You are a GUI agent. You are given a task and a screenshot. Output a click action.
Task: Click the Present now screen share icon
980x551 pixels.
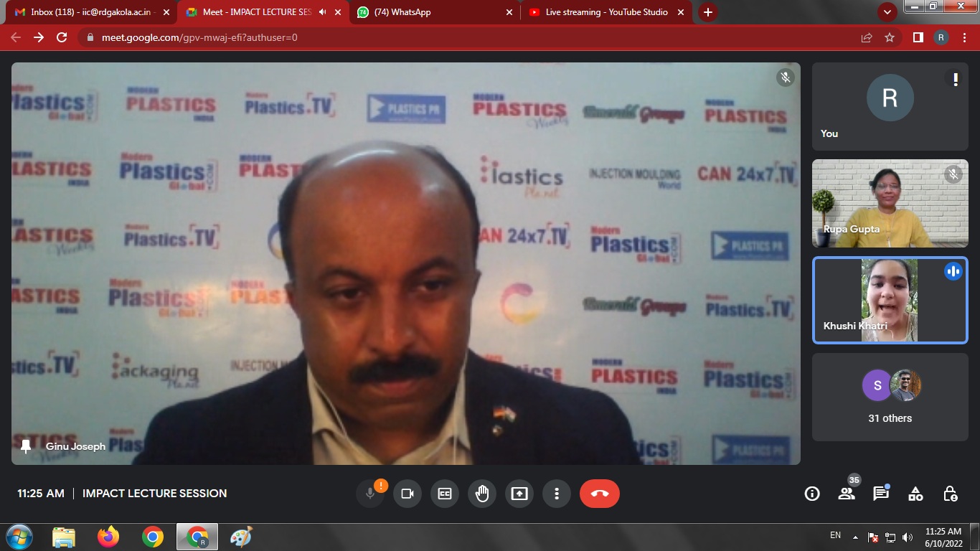519,494
